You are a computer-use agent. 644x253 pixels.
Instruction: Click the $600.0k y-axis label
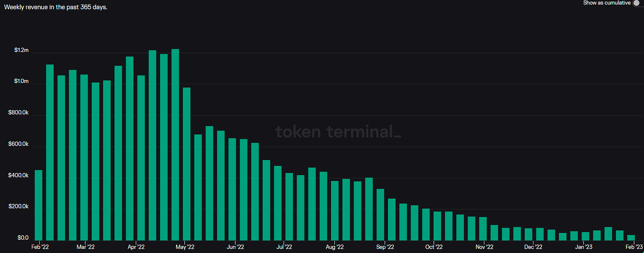19,144
